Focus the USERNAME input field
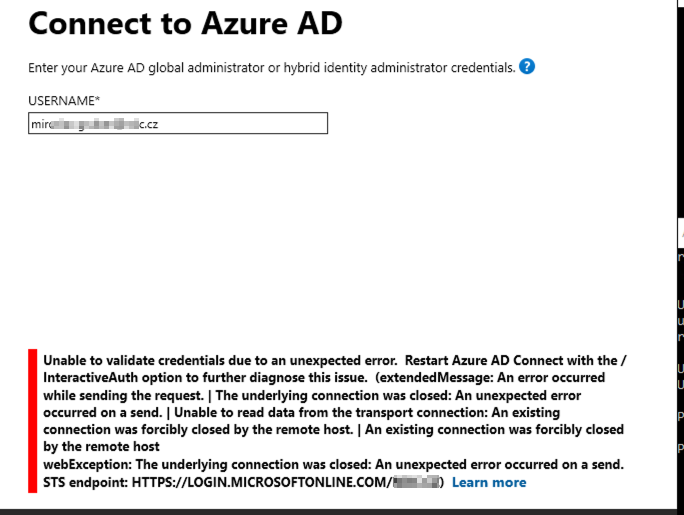Screen dimensions: 684x515 tap(178, 123)
